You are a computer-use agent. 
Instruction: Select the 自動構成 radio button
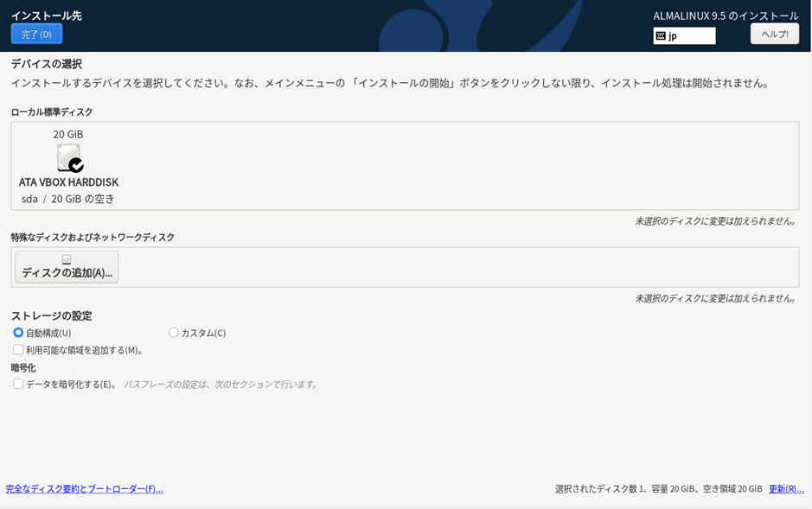pyautogui.click(x=19, y=332)
